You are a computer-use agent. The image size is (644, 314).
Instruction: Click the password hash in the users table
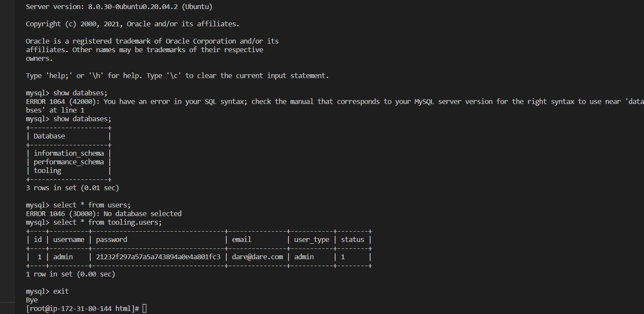159,257
